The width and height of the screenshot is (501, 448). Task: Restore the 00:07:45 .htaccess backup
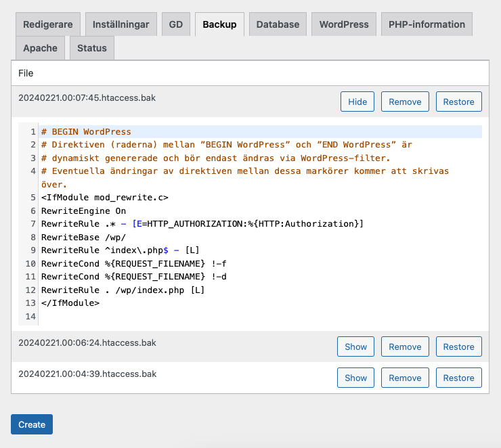(x=459, y=102)
